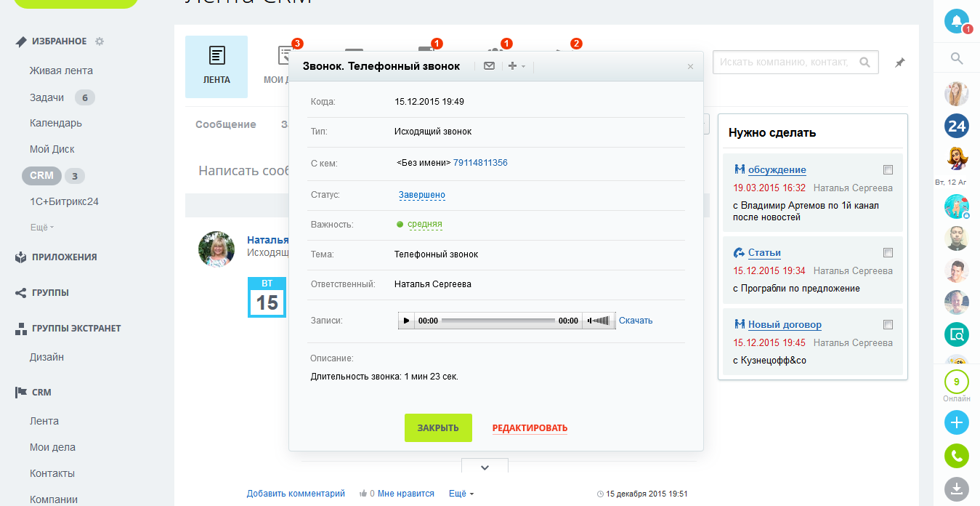Click the volume indicator of audio player
980x506 pixels.
click(599, 321)
